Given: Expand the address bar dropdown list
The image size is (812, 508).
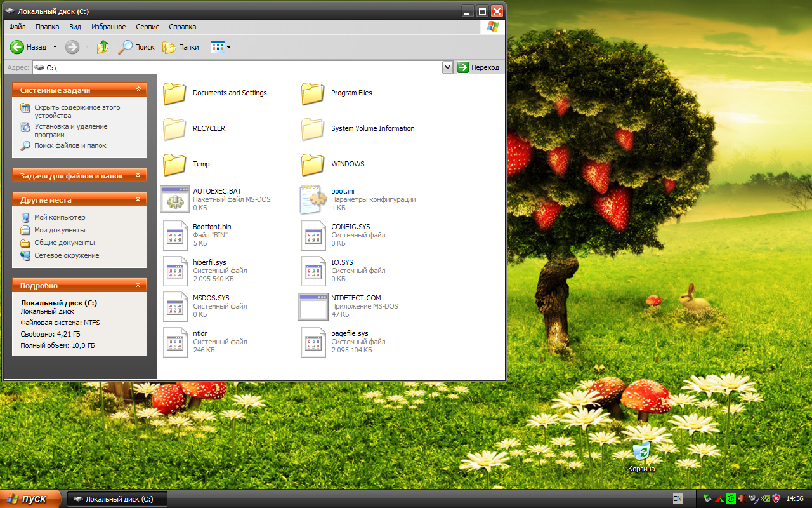Looking at the screenshot, I should (x=447, y=67).
